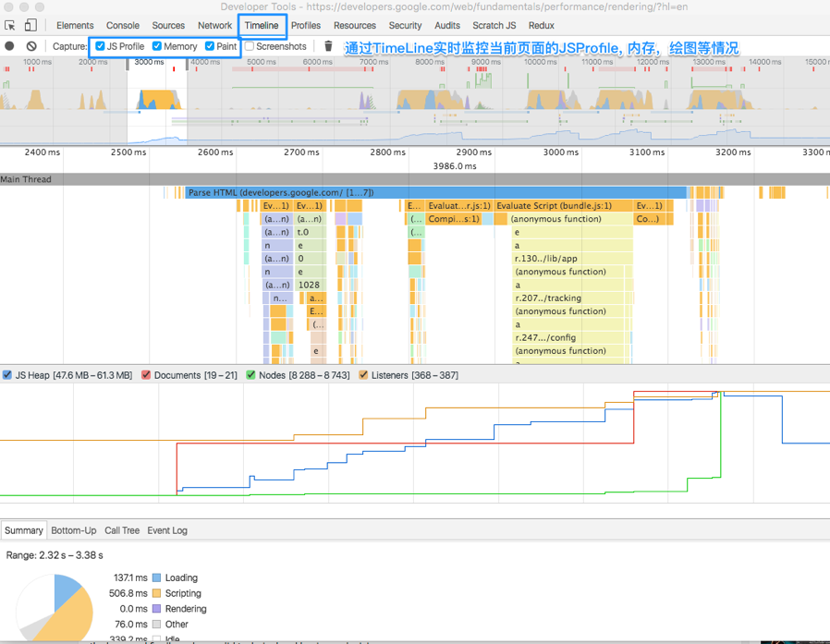Screen dimensions: 830x644
Task: Open the Network panel tab
Action: (x=214, y=26)
